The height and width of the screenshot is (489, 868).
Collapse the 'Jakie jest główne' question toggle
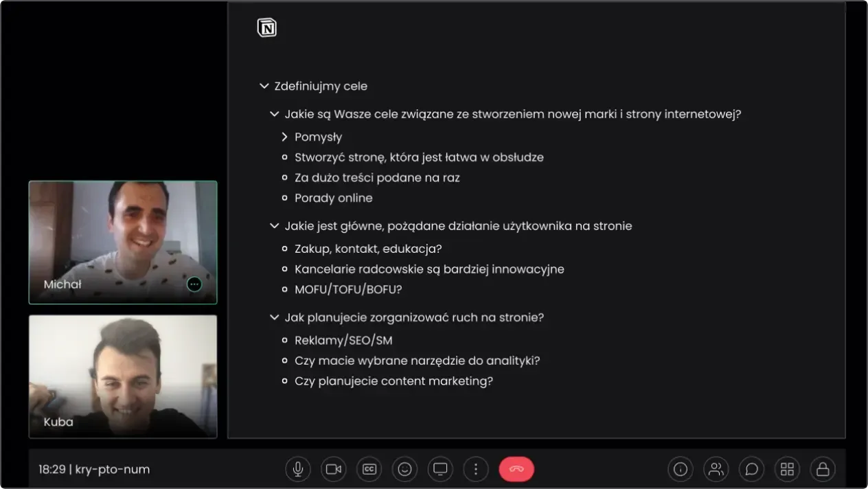click(275, 226)
